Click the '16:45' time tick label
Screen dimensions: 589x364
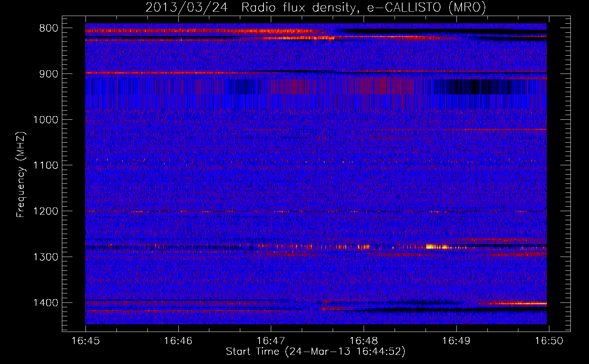[86, 341]
